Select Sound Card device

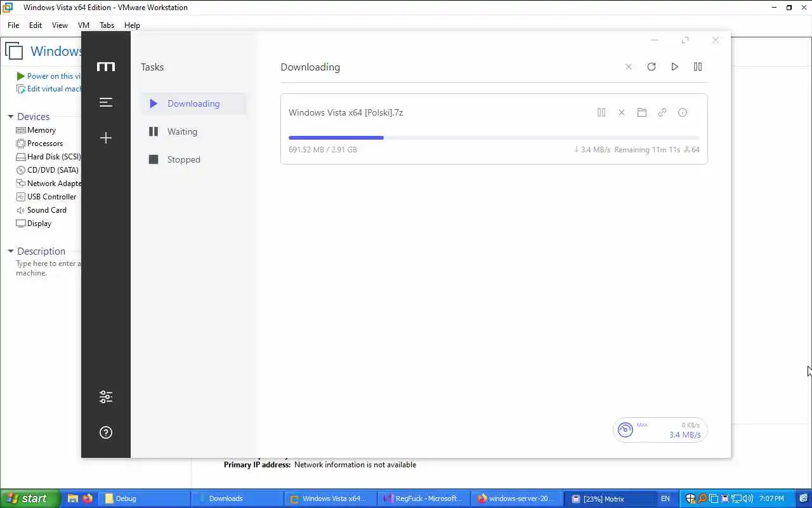pos(41,210)
